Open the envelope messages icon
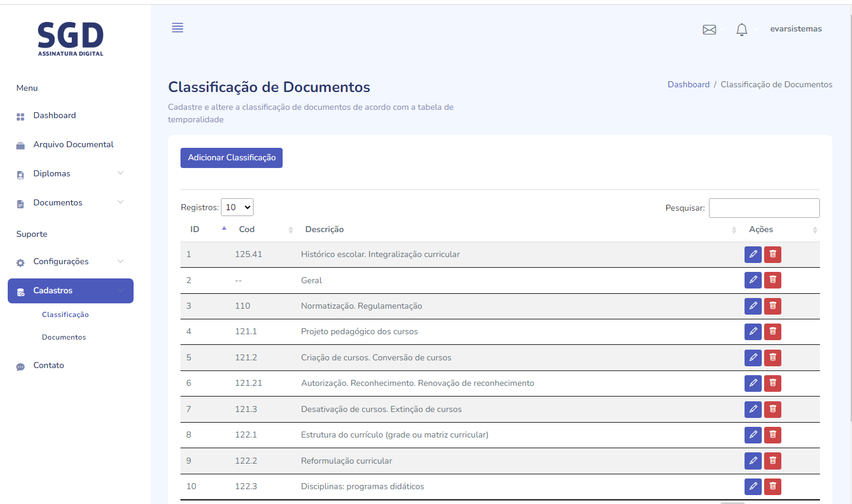Viewport: 852px width, 504px height. (x=709, y=30)
